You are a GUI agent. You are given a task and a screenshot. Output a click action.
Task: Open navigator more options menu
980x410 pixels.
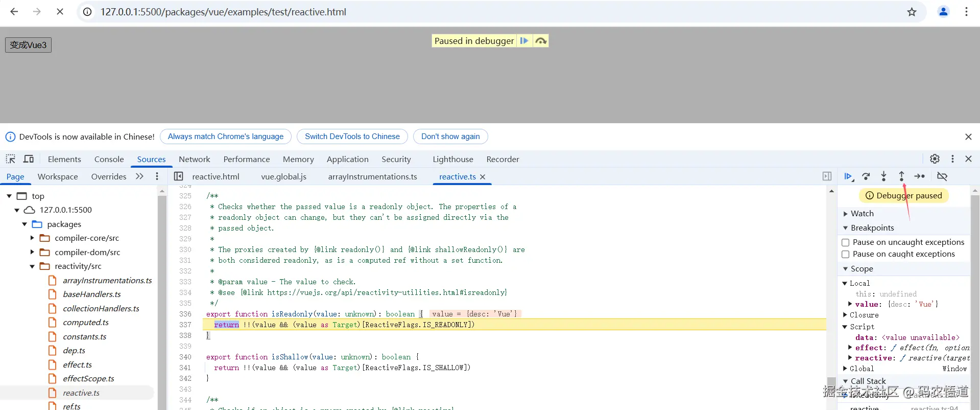pyautogui.click(x=157, y=176)
